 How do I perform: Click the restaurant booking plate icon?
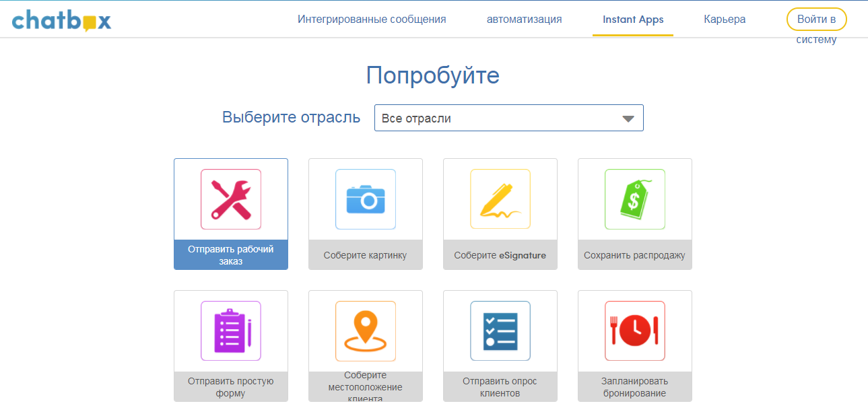(635, 330)
